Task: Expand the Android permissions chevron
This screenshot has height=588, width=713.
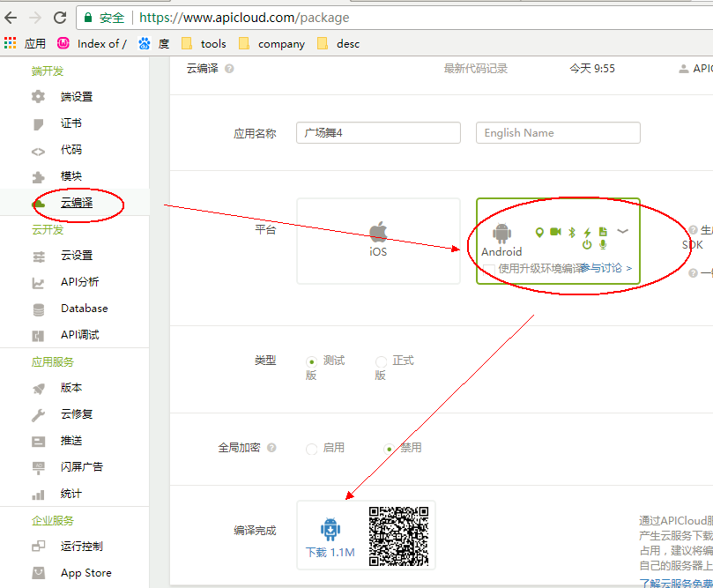Action: click(x=622, y=231)
